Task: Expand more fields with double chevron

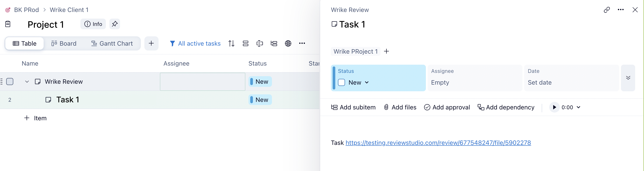Action: pyautogui.click(x=628, y=78)
